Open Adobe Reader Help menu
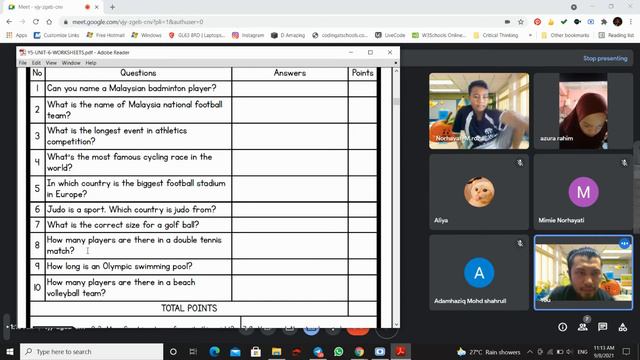Viewport: 640px width, 360px height. 91,63
